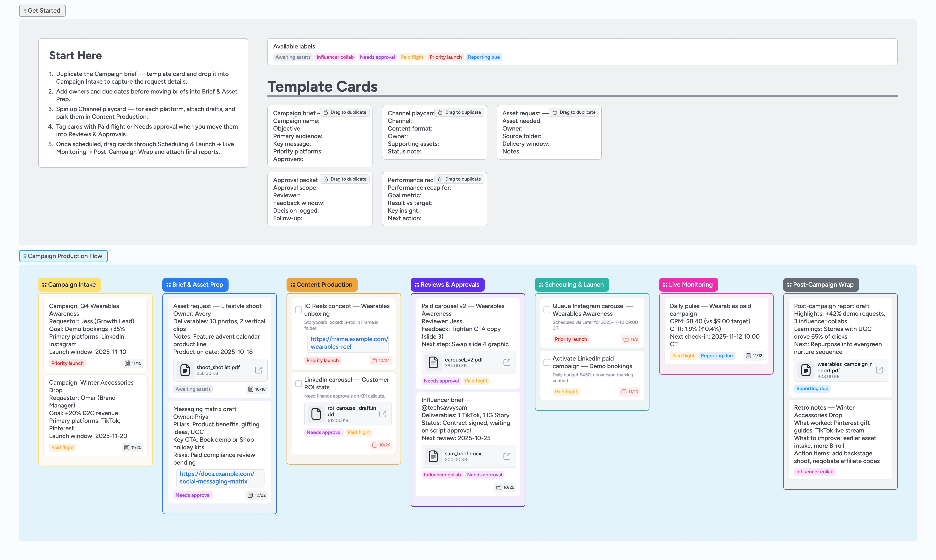Open the frame.example.com wearables-reel link
Image resolution: width=936 pixels, height=560 pixels.
pyautogui.click(x=348, y=343)
